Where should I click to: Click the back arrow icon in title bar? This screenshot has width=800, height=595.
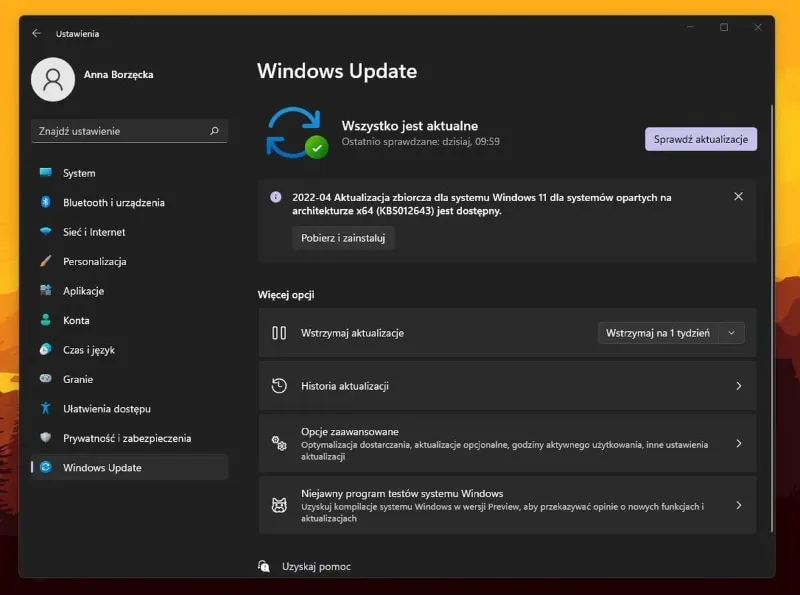coord(37,33)
